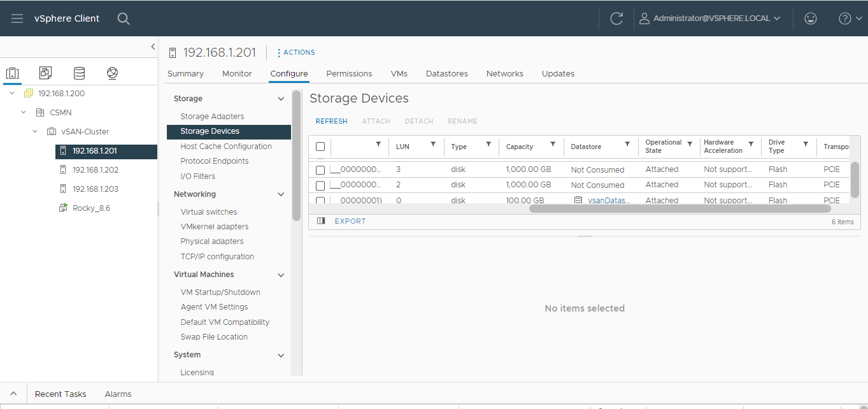Image resolution: width=868 pixels, height=409 pixels.
Task: Filter the Drive Type column
Action: tap(806, 144)
